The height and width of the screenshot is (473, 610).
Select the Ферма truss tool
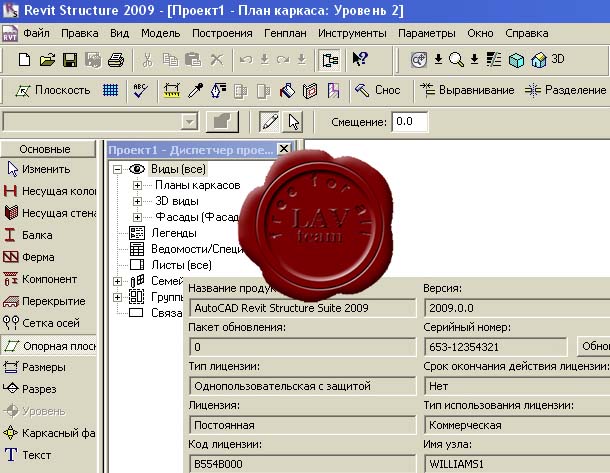click(x=30, y=257)
